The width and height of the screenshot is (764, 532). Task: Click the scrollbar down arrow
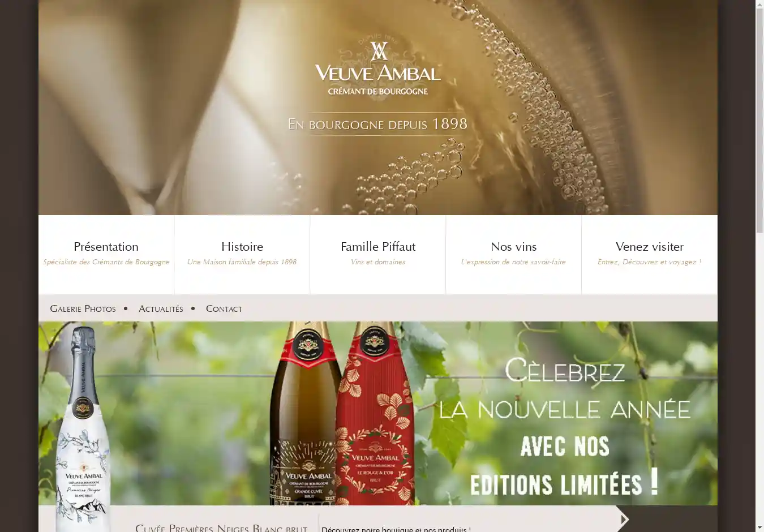pyautogui.click(x=759, y=527)
